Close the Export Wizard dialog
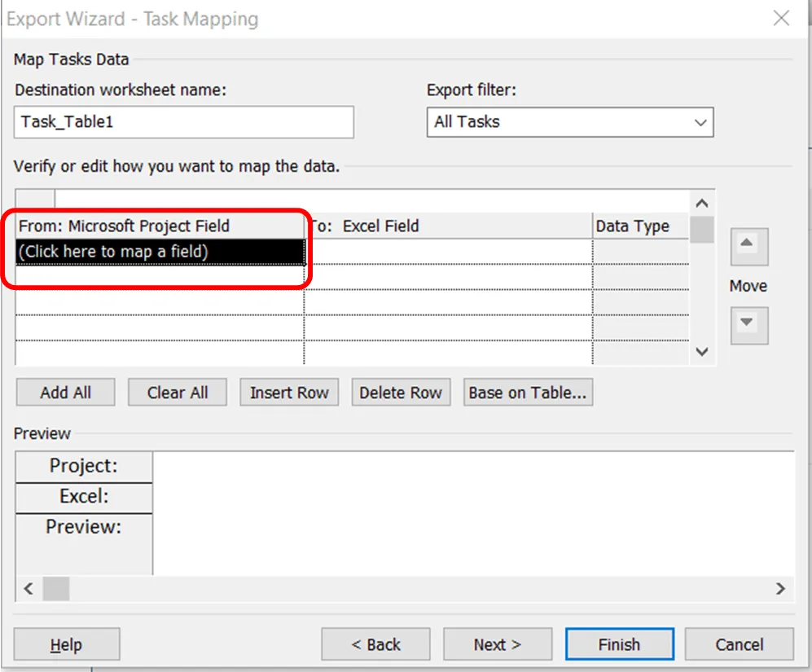812x672 pixels. [781, 18]
